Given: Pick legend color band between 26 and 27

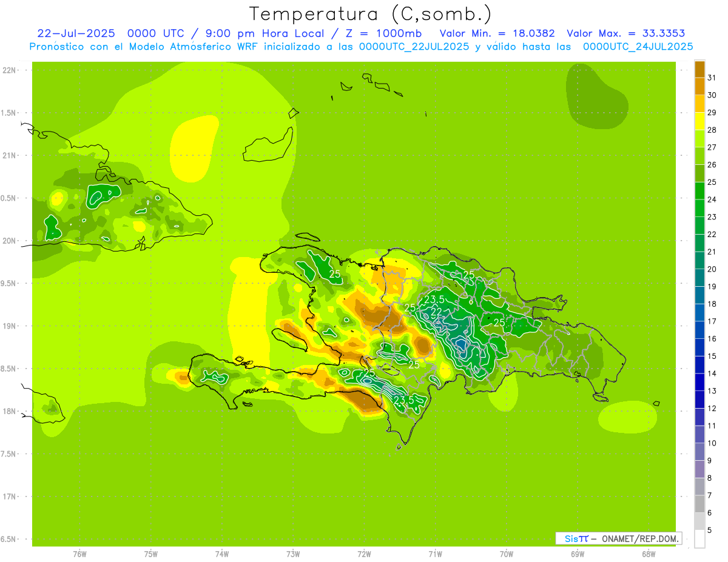Looking at the screenshot, I should [x=699, y=156].
